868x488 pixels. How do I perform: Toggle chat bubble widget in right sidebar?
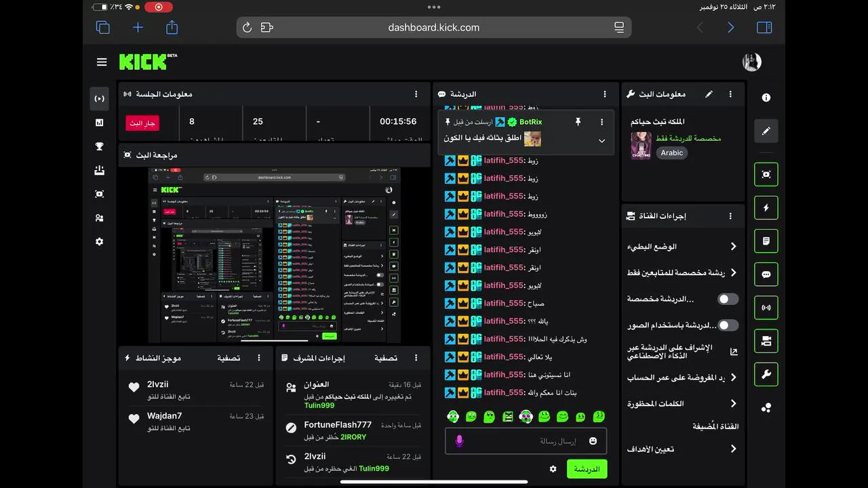pyautogui.click(x=766, y=274)
